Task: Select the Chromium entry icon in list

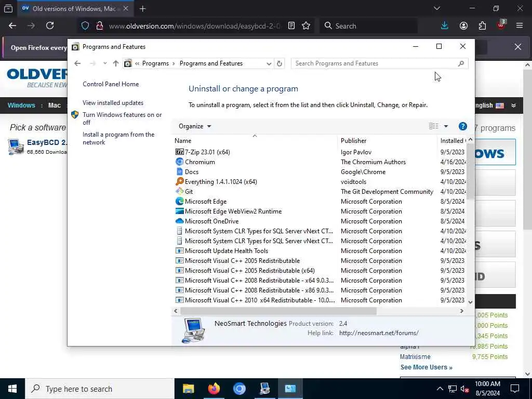Action: point(179,162)
